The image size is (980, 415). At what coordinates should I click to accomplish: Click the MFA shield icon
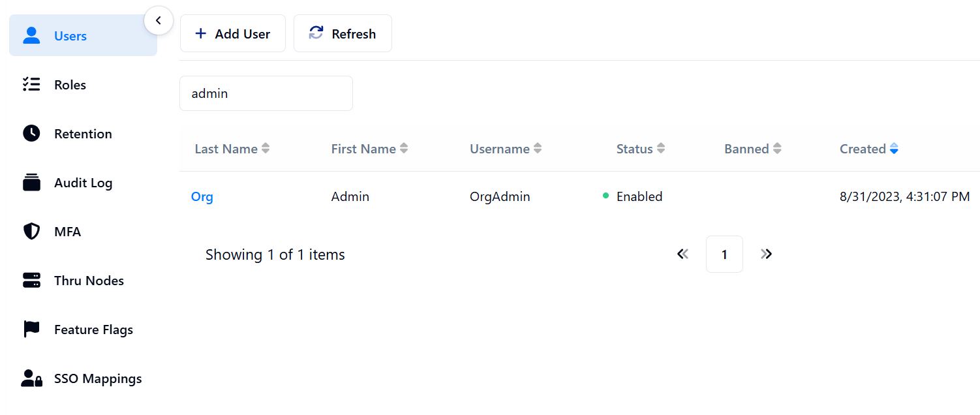pyautogui.click(x=31, y=232)
